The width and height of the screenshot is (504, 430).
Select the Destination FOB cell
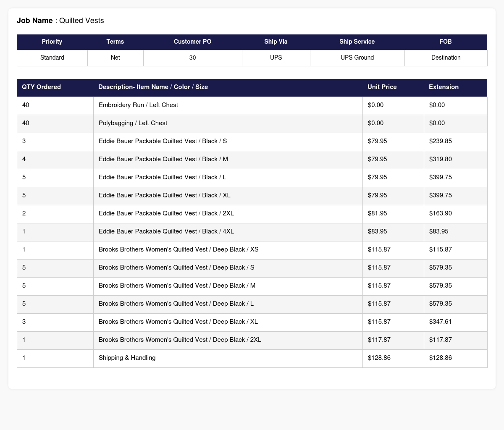click(x=446, y=58)
